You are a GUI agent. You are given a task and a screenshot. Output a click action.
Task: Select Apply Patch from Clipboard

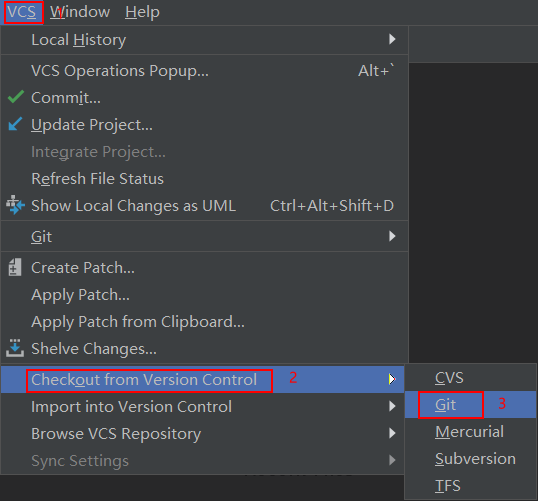204,322
